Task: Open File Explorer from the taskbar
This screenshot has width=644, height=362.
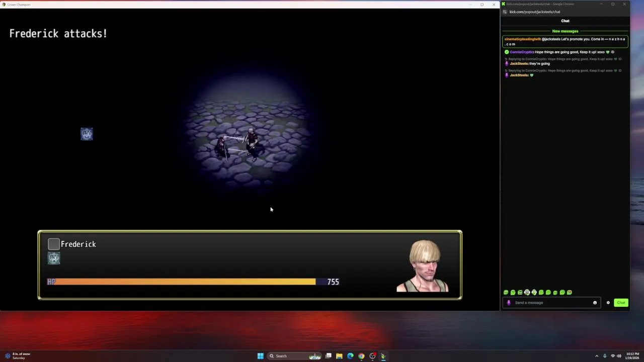Action: point(339,356)
